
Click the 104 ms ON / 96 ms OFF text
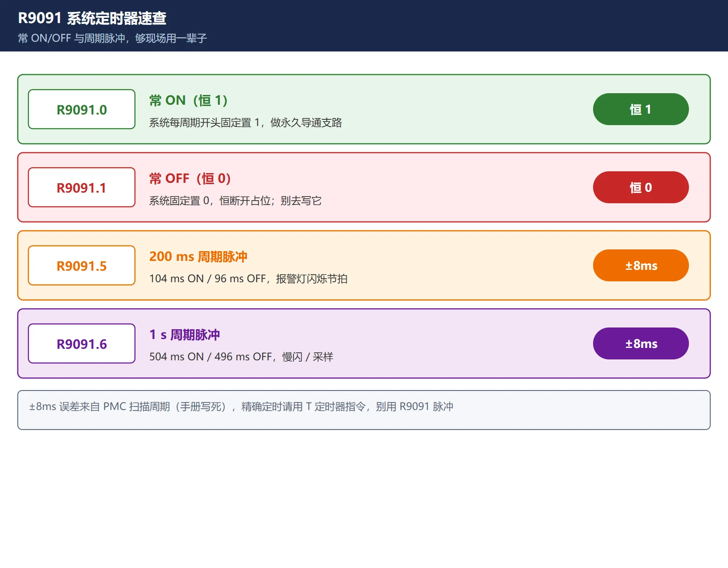248,279
